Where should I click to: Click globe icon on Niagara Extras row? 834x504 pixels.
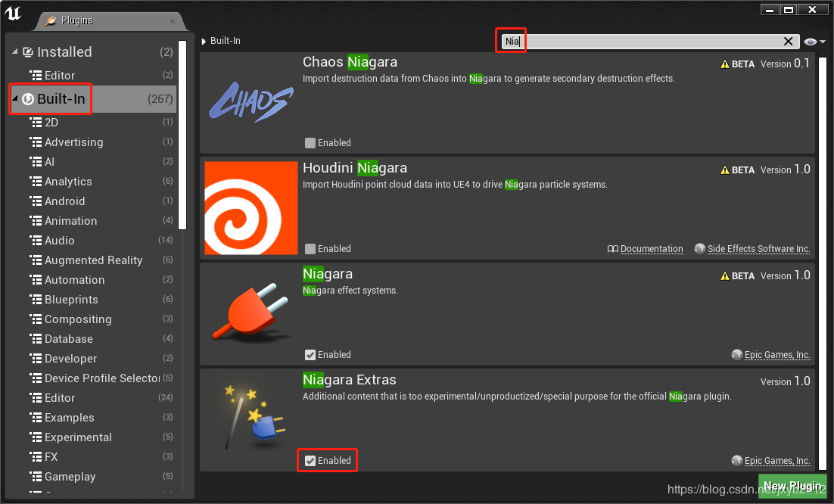736,460
